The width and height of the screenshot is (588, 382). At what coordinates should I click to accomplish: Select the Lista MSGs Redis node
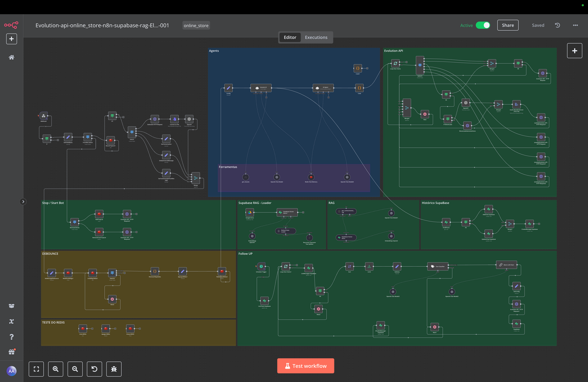(83, 328)
